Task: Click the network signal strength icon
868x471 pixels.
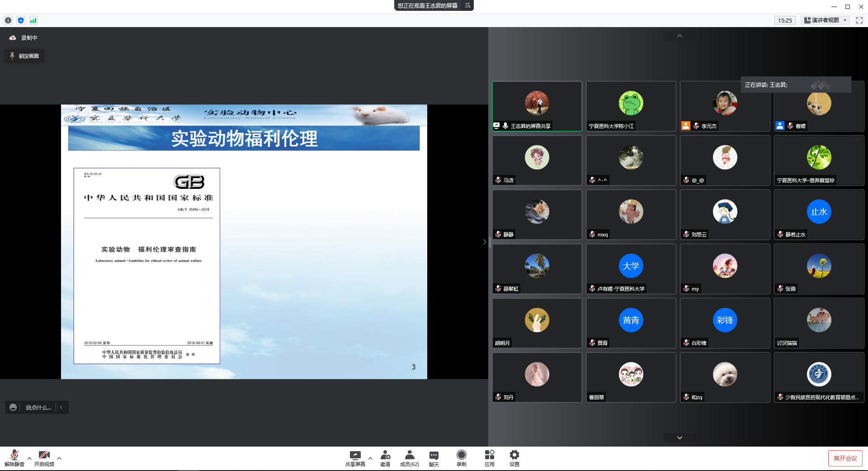Action: tap(33, 20)
